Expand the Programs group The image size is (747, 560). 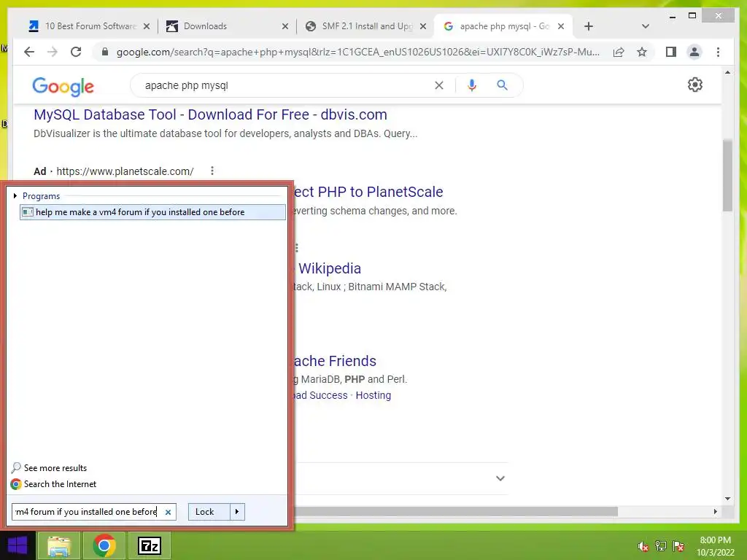tap(15, 195)
